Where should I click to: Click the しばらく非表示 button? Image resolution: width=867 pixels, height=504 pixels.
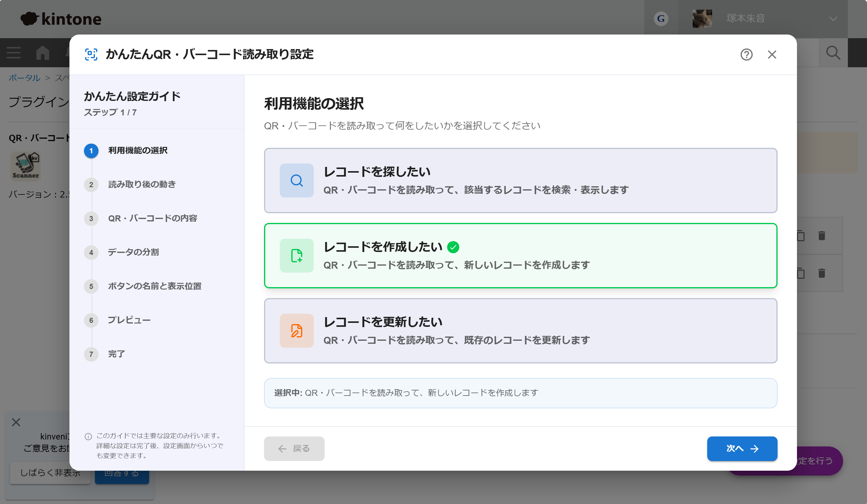coord(50,473)
